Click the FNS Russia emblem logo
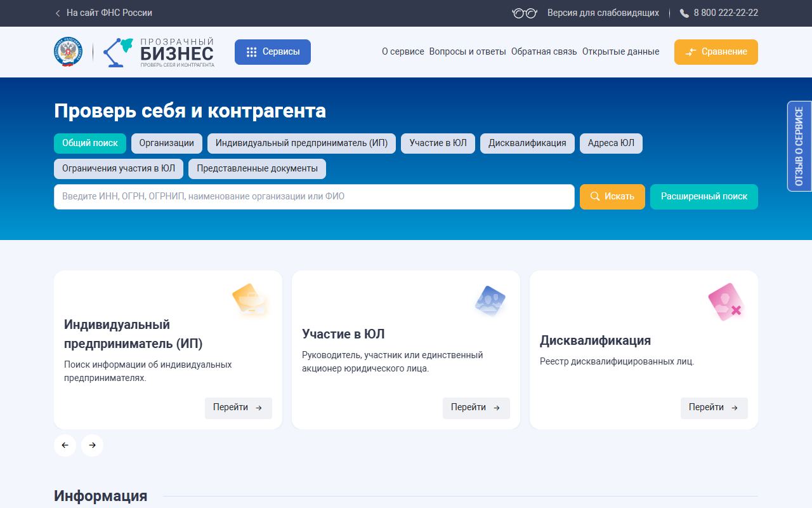The height and width of the screenshot is (508, 812). tap(68, 51)
